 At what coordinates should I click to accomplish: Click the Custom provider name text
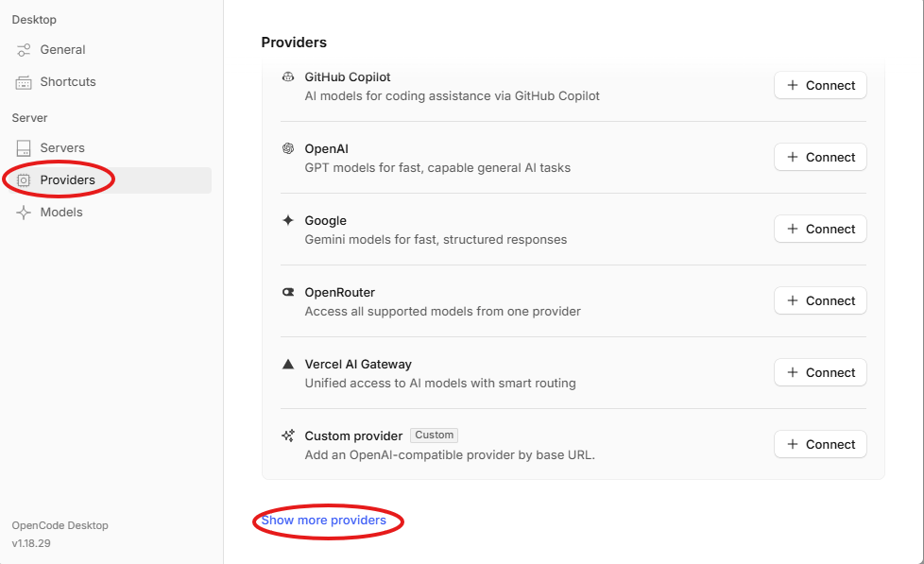[353, 436]
